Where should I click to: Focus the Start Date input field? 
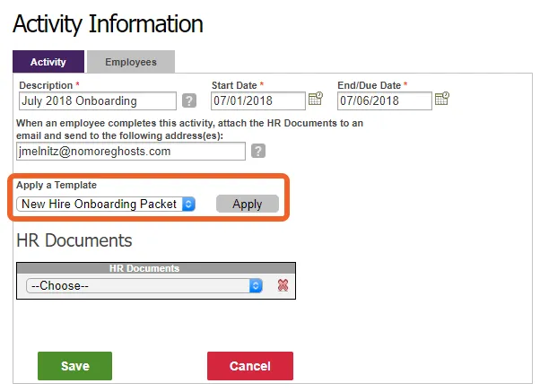258,101
